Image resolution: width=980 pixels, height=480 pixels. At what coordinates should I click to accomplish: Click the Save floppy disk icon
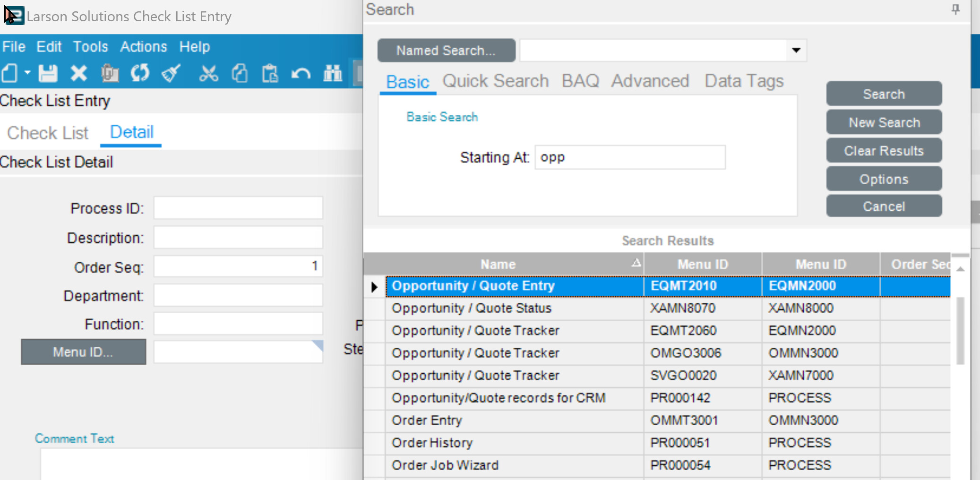click(x=48, y=74)
